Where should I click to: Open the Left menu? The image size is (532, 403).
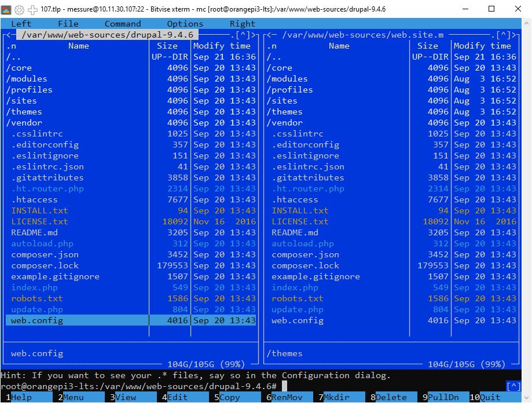(x=21, y=24)
